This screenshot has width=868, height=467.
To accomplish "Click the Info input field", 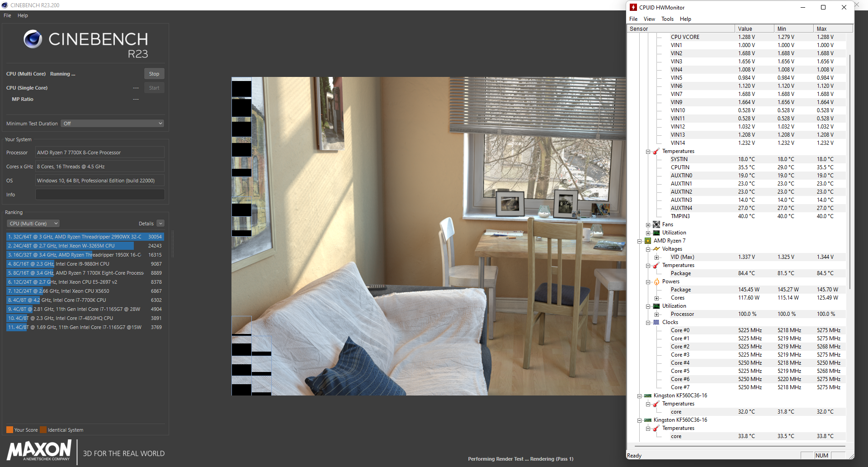I will click(x=100, y=195).
